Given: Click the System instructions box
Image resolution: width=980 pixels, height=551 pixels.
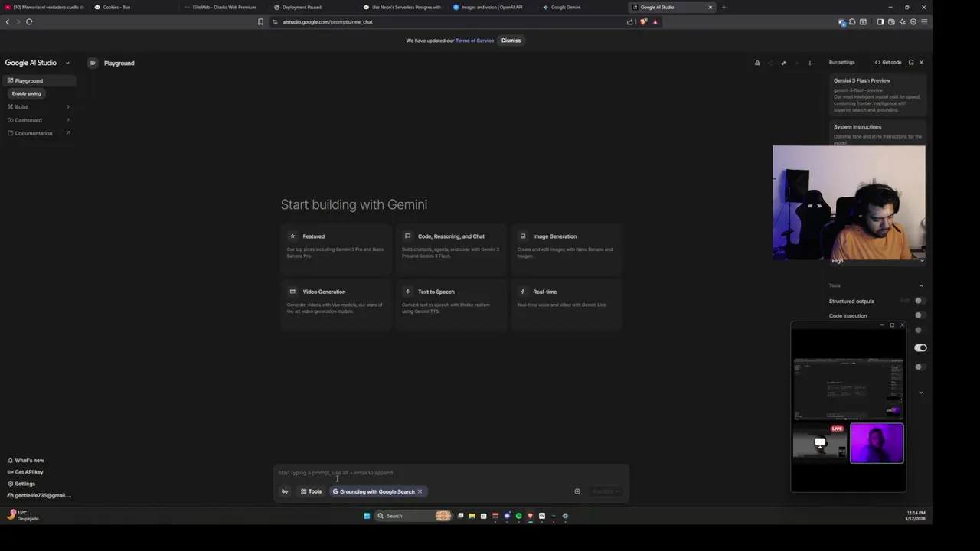Looking at the screenshot, I should pyautogui.click(x=877, y=133).
